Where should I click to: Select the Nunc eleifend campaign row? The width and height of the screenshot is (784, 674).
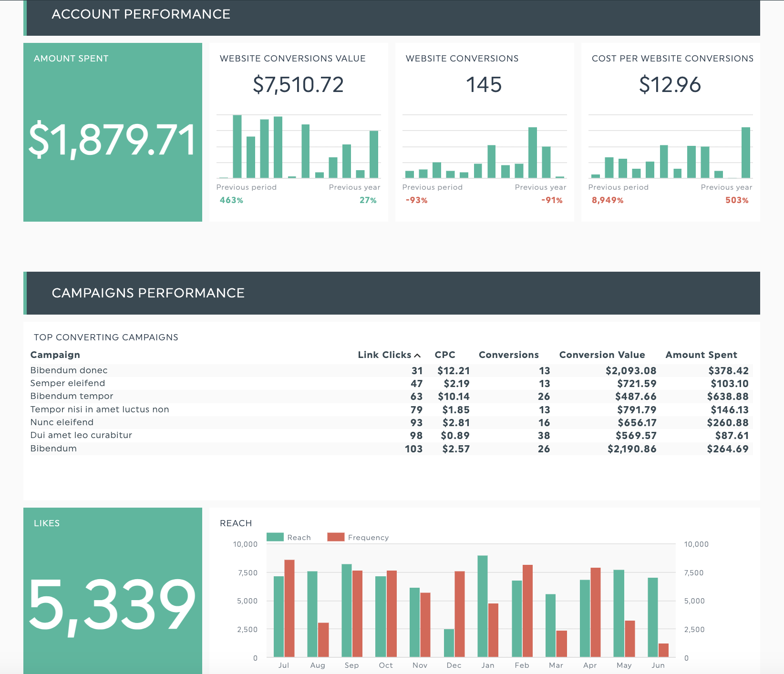[62, 422]
